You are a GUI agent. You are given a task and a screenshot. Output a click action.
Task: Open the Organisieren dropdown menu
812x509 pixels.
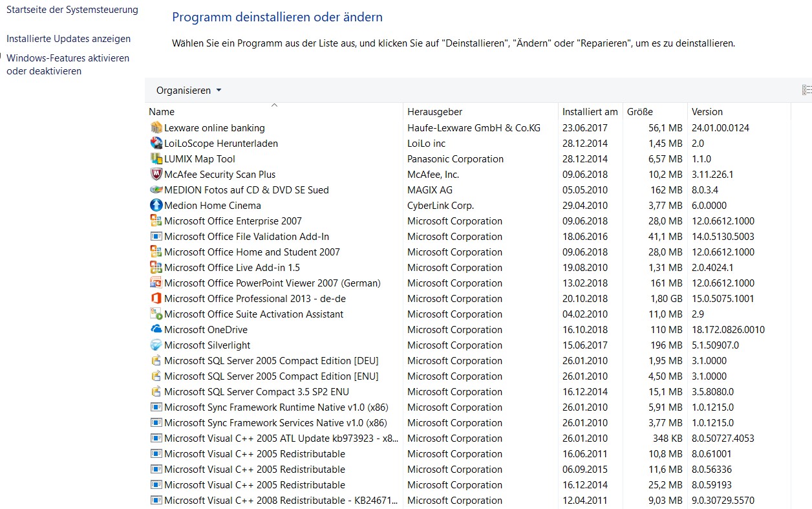[x=189, y=91]
